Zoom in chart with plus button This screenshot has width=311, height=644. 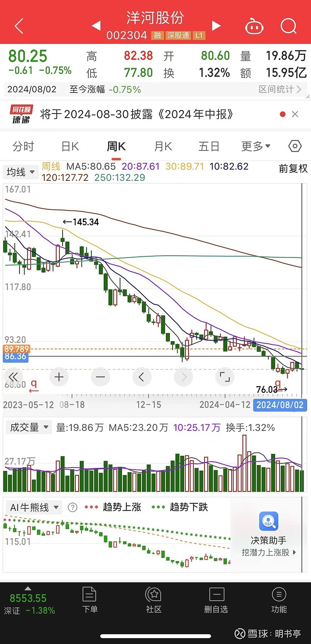point(59,377)
